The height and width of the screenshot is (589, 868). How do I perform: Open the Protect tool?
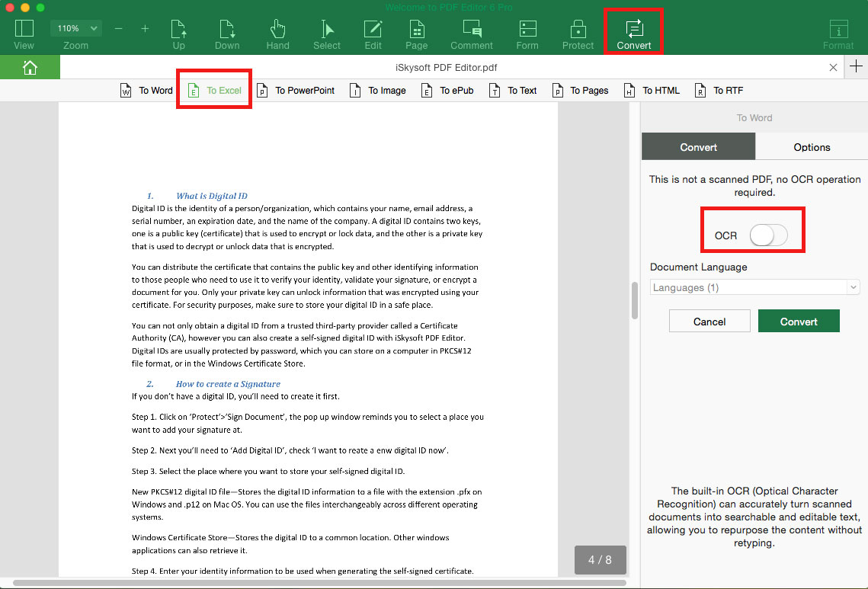coord(578,30)
